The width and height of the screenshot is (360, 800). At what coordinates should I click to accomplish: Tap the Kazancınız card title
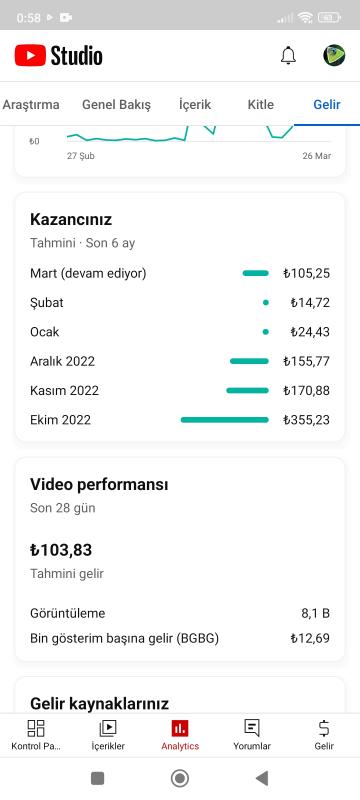click(71, 220)
